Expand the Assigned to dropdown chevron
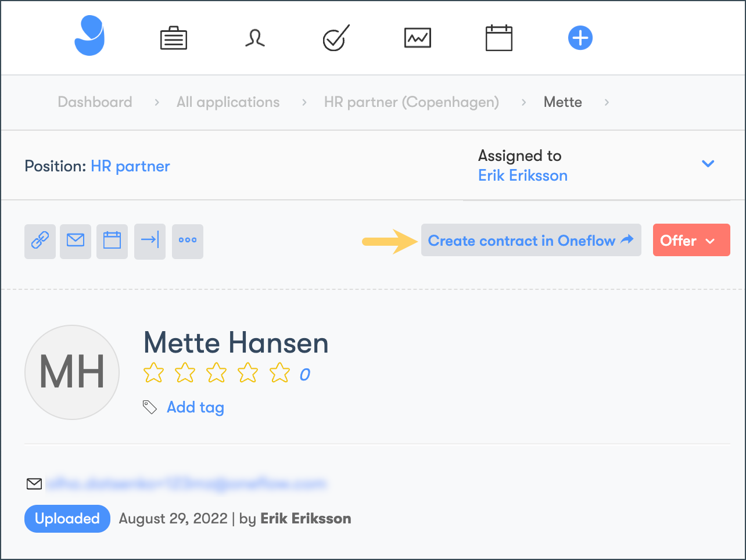 [x=708, y=164]
